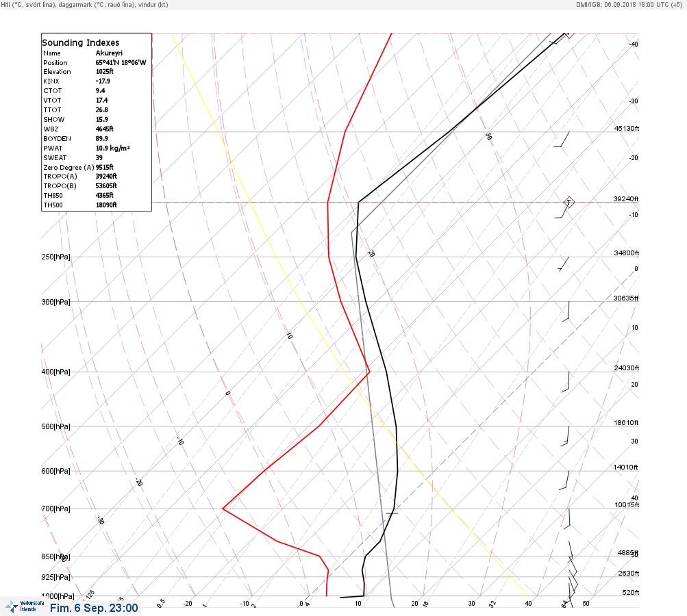Select the KINX value -17.9
This screenshot has width=687, height=616.
(103, 81)
